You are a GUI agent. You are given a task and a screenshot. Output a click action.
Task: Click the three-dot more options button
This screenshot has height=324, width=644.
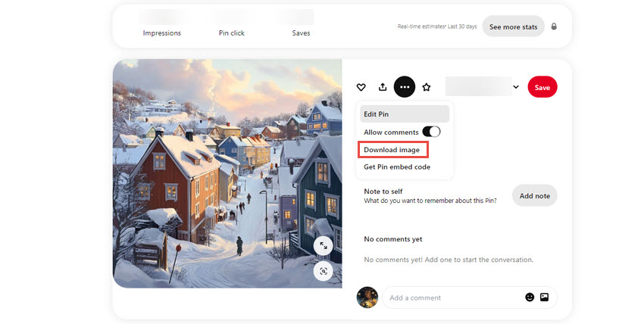point(405,87)
